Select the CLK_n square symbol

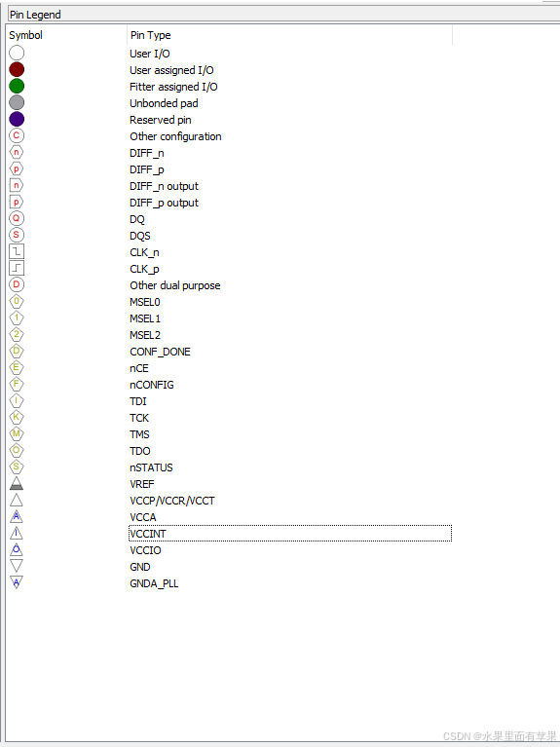(x=17, y=251)
